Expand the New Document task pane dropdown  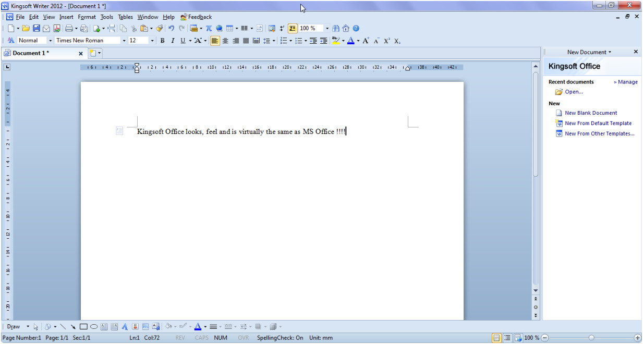589,52
